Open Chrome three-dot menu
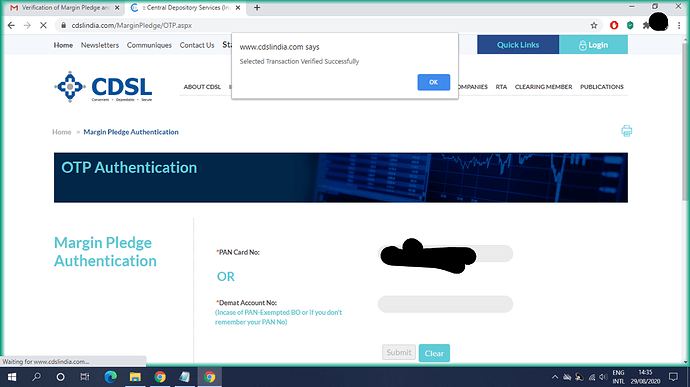This screenshot has width=690, height=387. coord(679,26)
